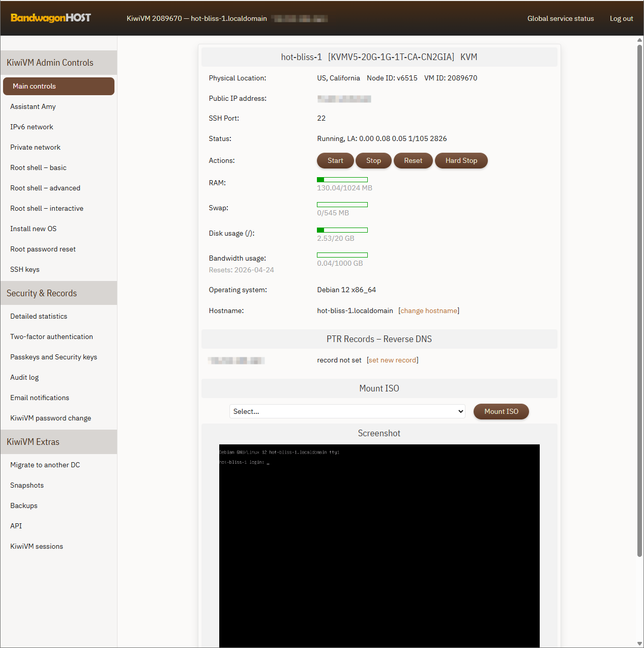Open the change hostname link
The height and width of the screenshot is (648, 644).
point(429,311)
